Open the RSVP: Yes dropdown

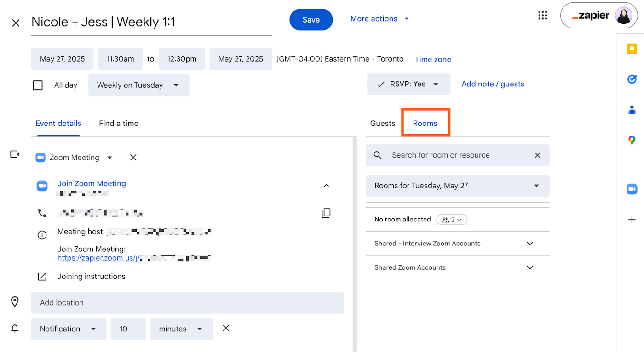[x=408, y=84]
